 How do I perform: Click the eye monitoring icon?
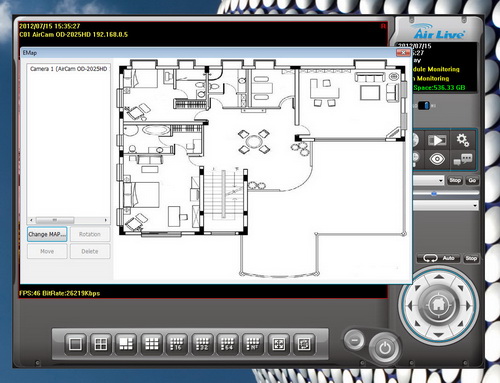[x=437, y=159]
